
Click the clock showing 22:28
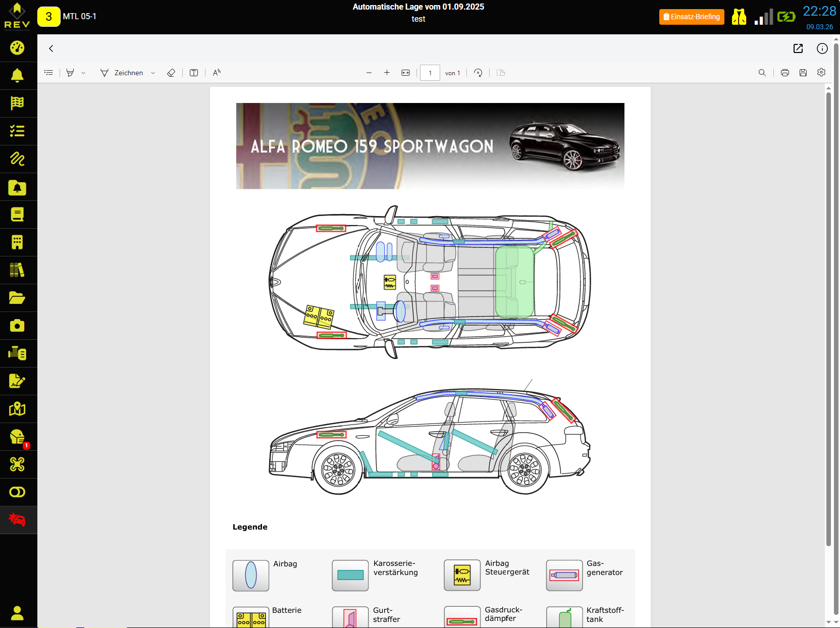coord(819,11)
